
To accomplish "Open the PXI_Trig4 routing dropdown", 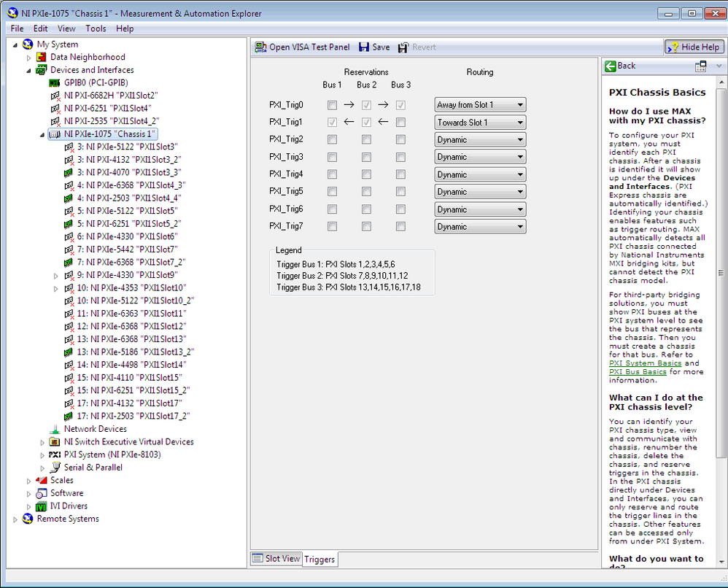I will pos(480,174).
